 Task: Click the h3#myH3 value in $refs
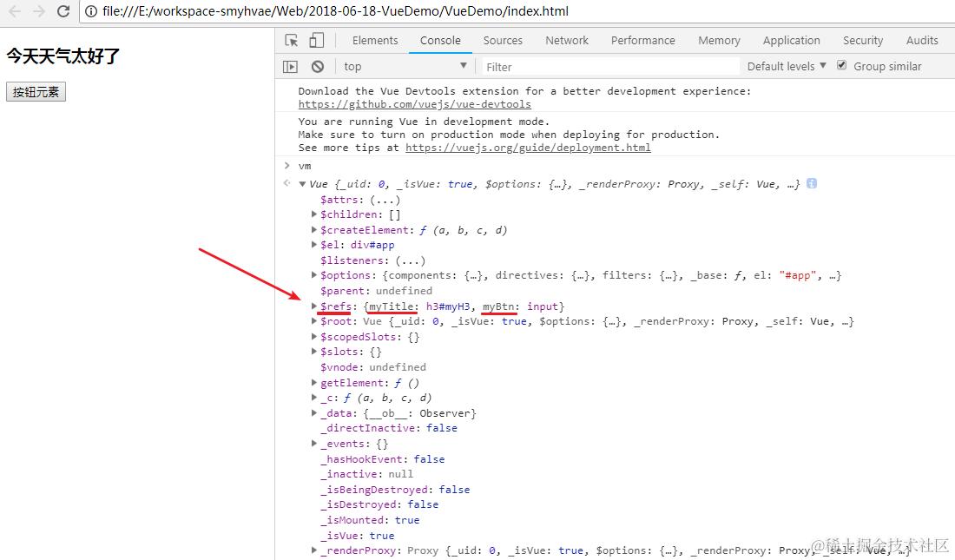(x=448, y=306)
